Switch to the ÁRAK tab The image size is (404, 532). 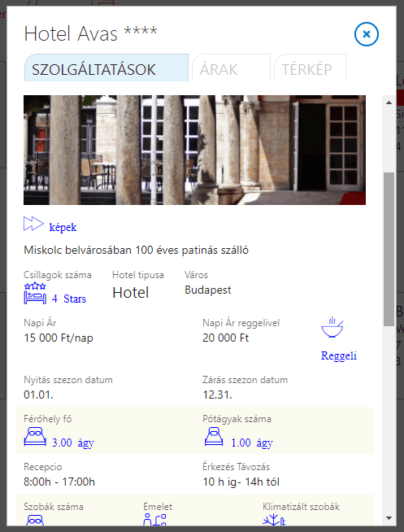click(231, 68)
